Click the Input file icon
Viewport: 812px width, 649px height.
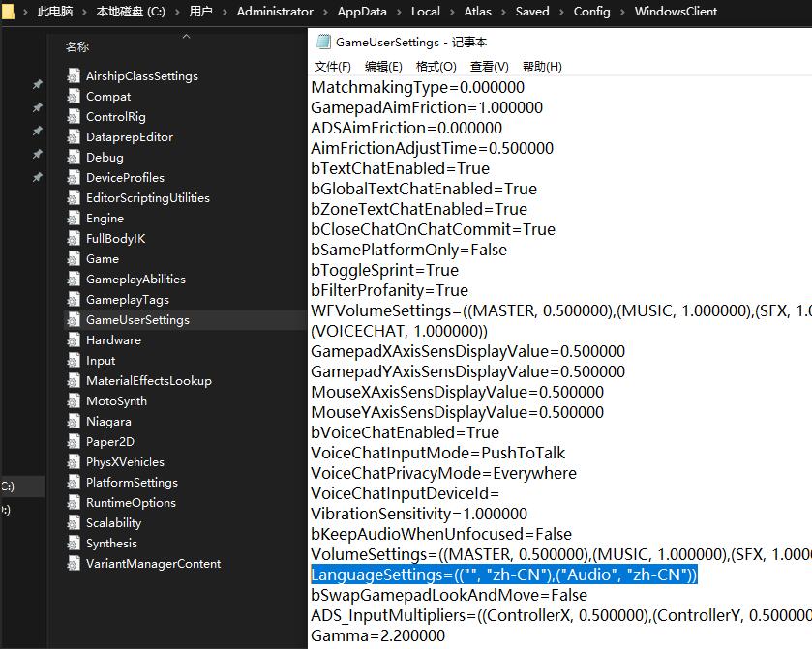click(74, 360)
